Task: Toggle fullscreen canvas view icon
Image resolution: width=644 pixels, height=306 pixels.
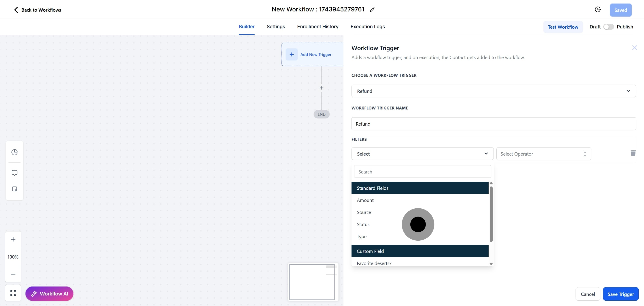Action: click(x=13, y=293)
